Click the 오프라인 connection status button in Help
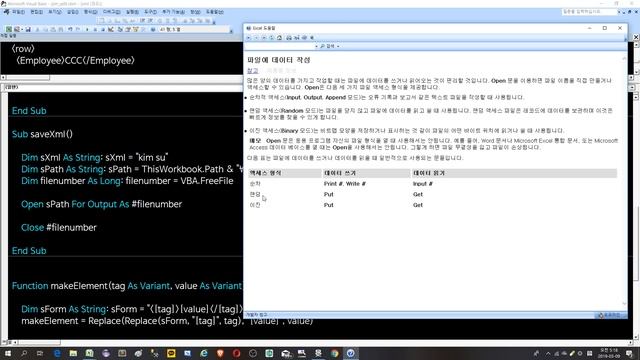Image resolution: width=640 pixels, height=360 pixels. [x=610, y=315]
